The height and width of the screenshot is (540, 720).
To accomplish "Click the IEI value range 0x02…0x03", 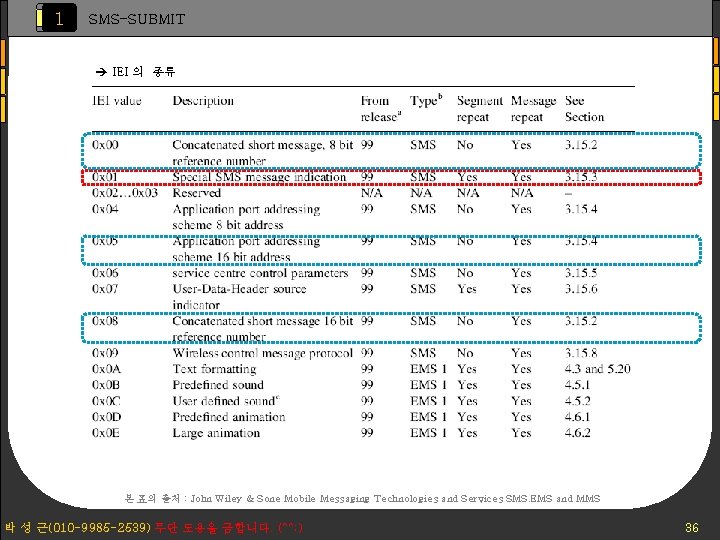I will (125, 193).
